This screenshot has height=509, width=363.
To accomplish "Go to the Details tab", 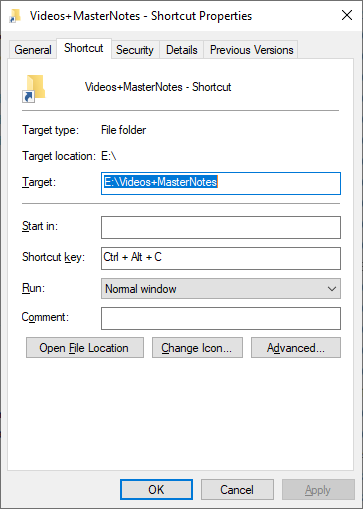I will (182, 50).
